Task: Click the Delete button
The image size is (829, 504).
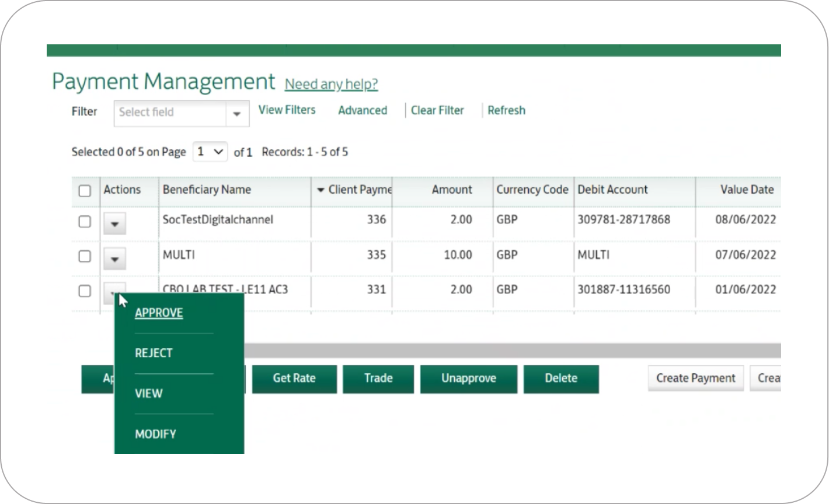Action: (561, 379)
